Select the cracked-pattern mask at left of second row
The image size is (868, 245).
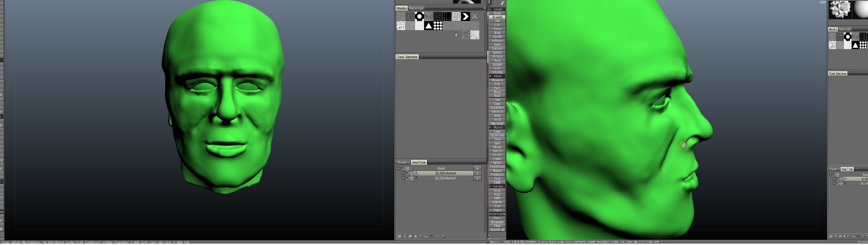[401, 26]
